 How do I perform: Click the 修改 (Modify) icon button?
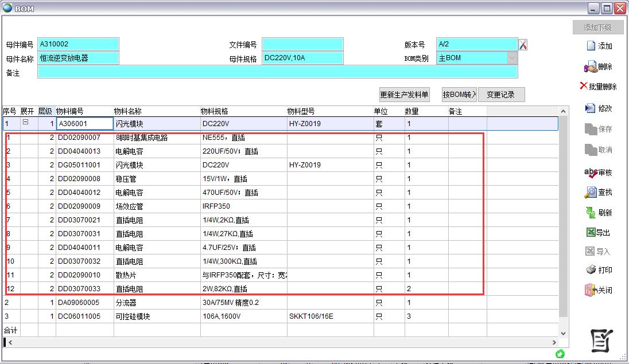click(599, 108)
